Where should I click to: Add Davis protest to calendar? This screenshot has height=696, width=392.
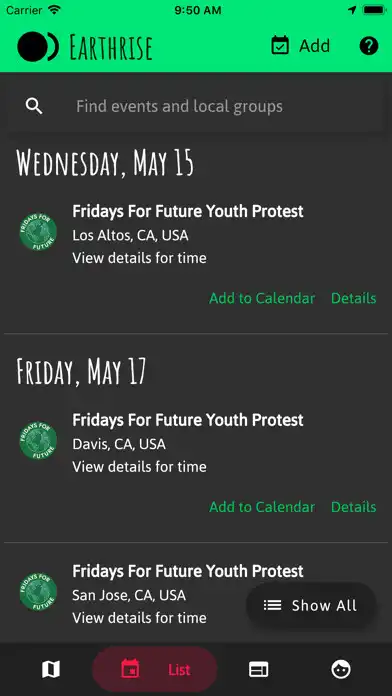262,507
